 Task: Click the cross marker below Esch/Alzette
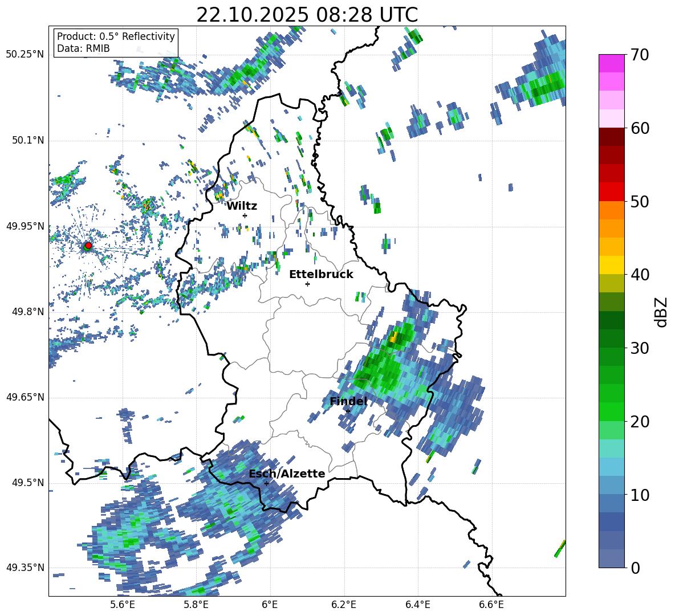(x=266, y=483)
